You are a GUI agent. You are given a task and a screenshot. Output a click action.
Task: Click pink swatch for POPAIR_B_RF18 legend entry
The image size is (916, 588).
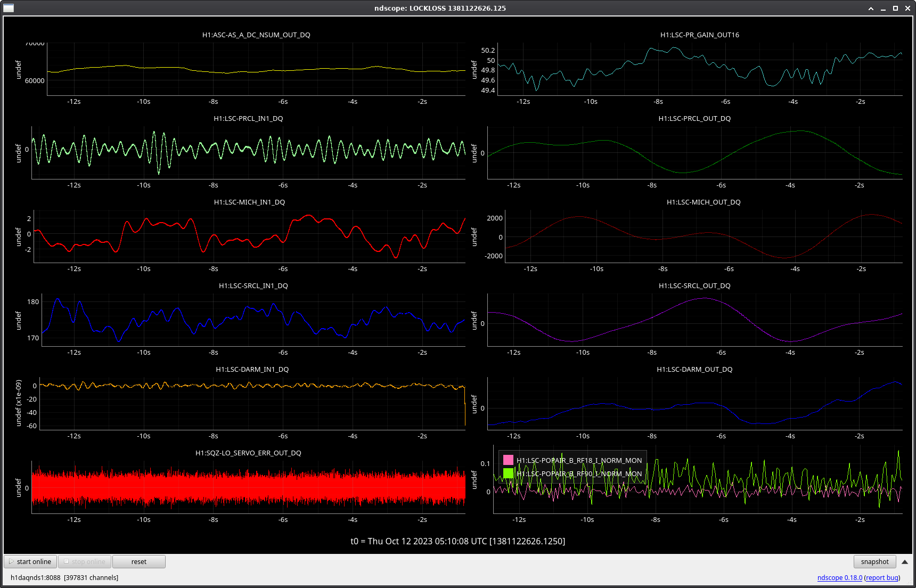(508, 460)
